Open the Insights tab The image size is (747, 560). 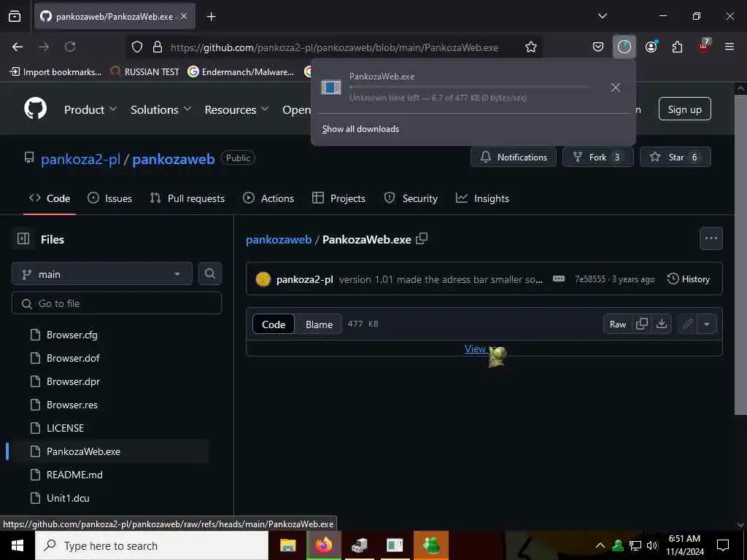(482, 198)
